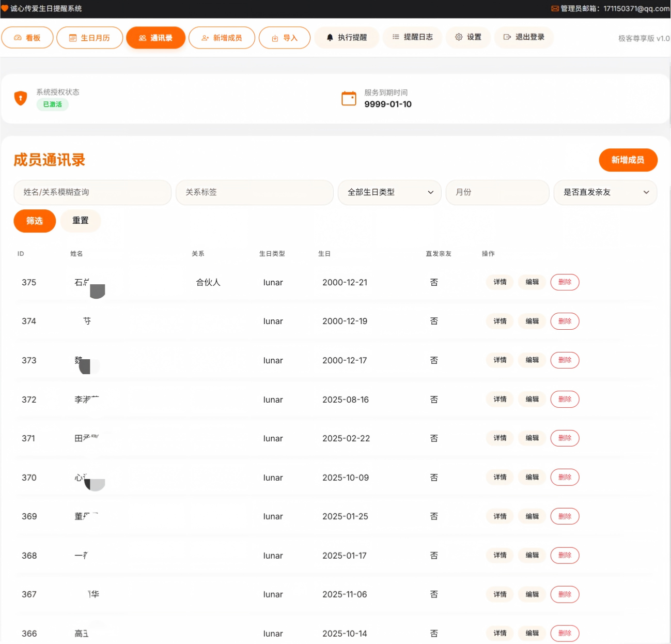Image resolution: width=671 pixels, height=644 pixels.
Task: Click the 极客尊享版 version label
Action: coord(644,38)
